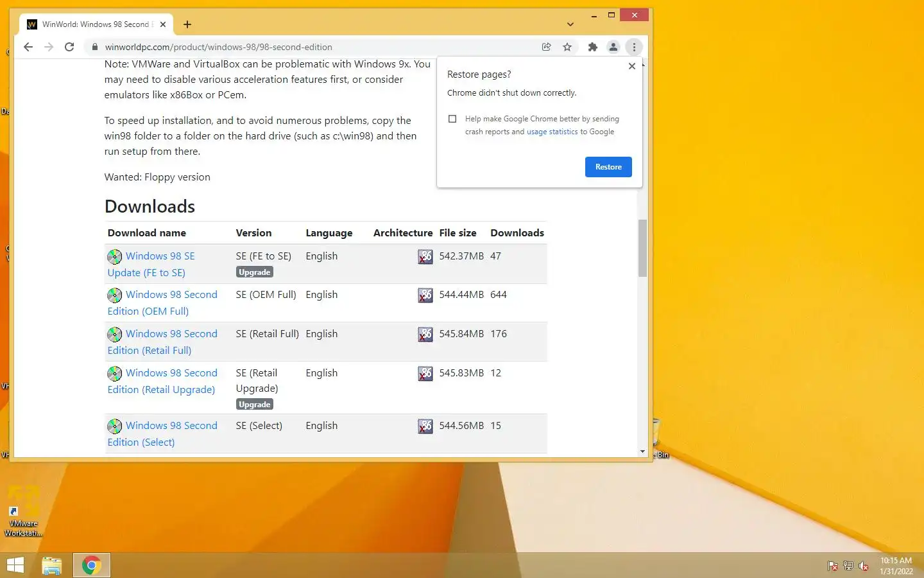This screenshot has width=924, height=578.
Task: Select the WinWorld: Windows 98 Second tab
Action: click(96, 24)
